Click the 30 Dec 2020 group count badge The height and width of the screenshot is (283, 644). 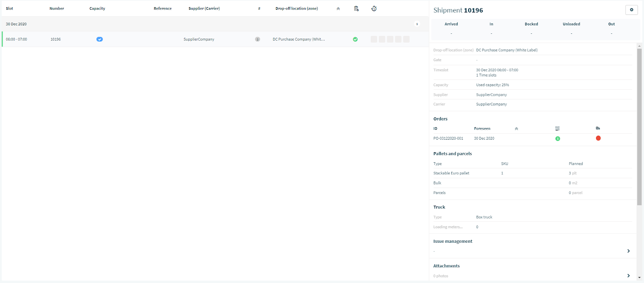click(417, 24)
